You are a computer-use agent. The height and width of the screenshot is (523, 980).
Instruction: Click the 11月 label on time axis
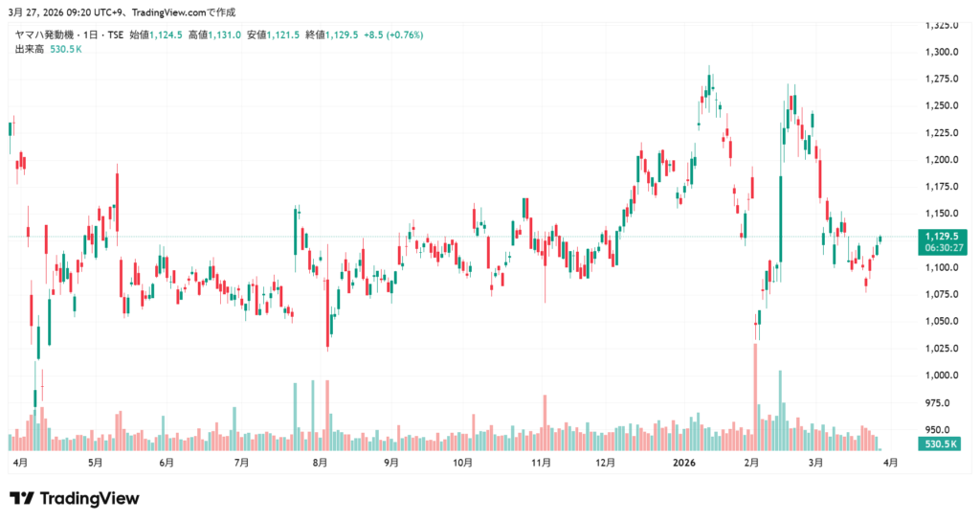click(x=541, y=463)
